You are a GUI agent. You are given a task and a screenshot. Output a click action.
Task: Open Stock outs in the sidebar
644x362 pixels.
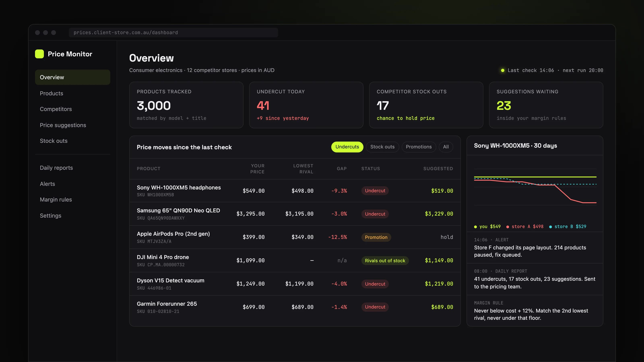72,141
